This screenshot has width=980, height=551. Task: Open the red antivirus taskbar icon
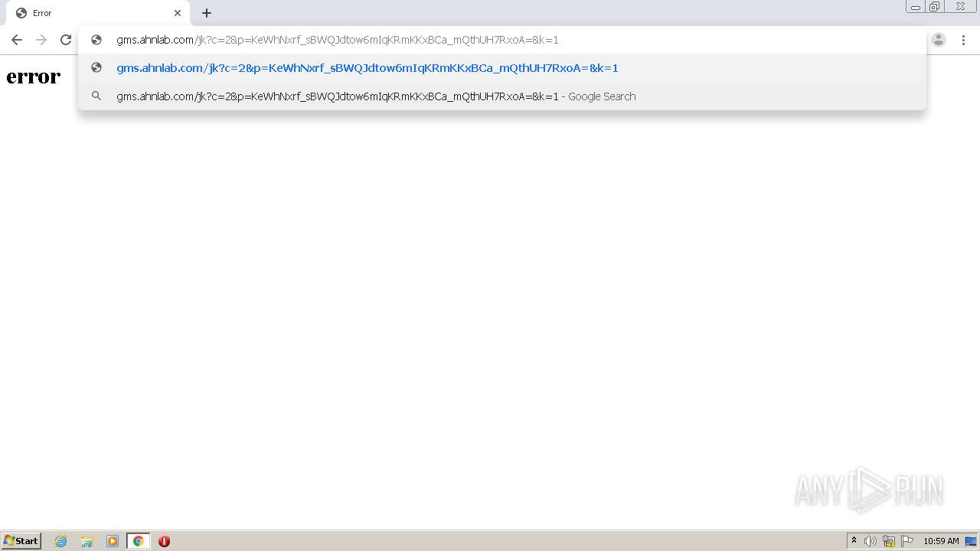(x=164, y=541)
